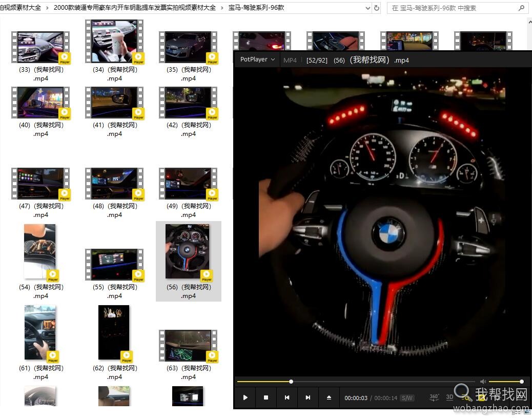
Task: Click file name (62) (我帮找网).mp4
Action: [115, 372]
